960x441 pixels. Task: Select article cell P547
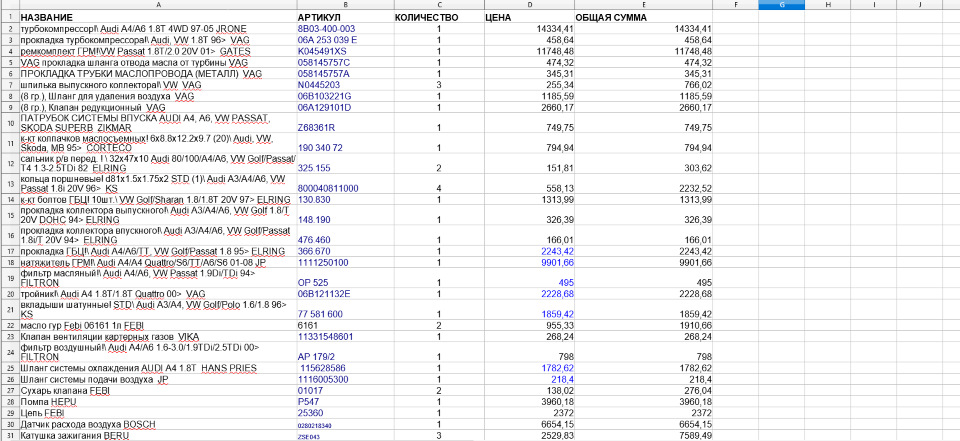point(345,401)
